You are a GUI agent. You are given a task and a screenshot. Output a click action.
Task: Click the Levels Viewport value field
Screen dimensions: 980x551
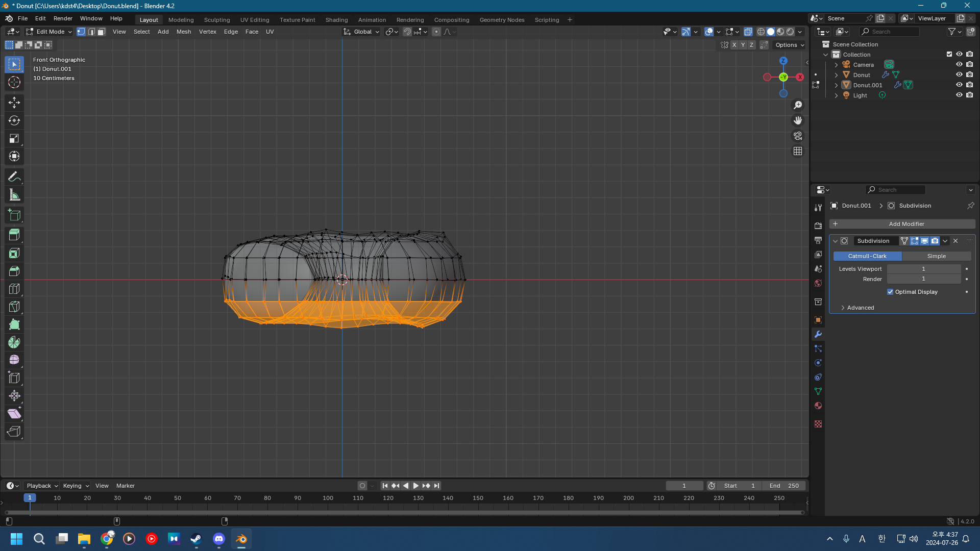pos(923,269)
